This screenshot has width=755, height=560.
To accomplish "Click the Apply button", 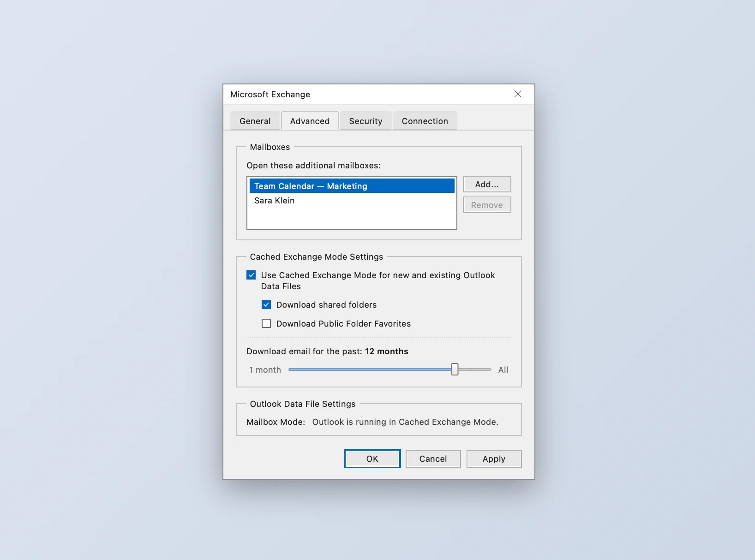I will click(x=494, y=459).
